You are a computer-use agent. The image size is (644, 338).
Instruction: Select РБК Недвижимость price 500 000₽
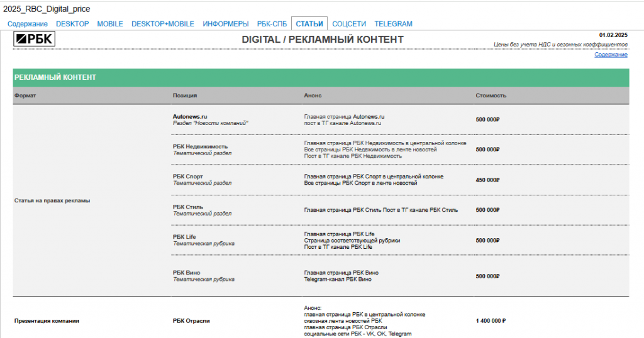[487, 150]
